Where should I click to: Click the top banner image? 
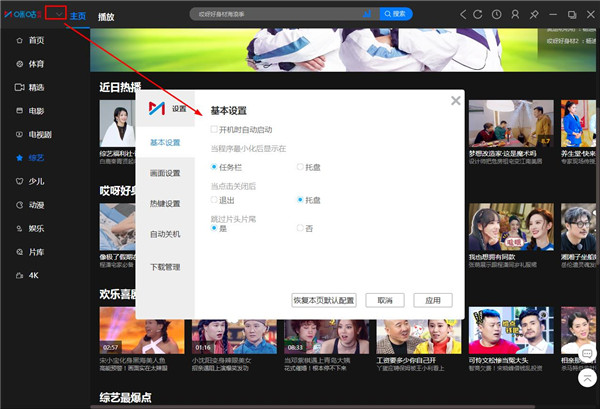click(x=343, y=50)
